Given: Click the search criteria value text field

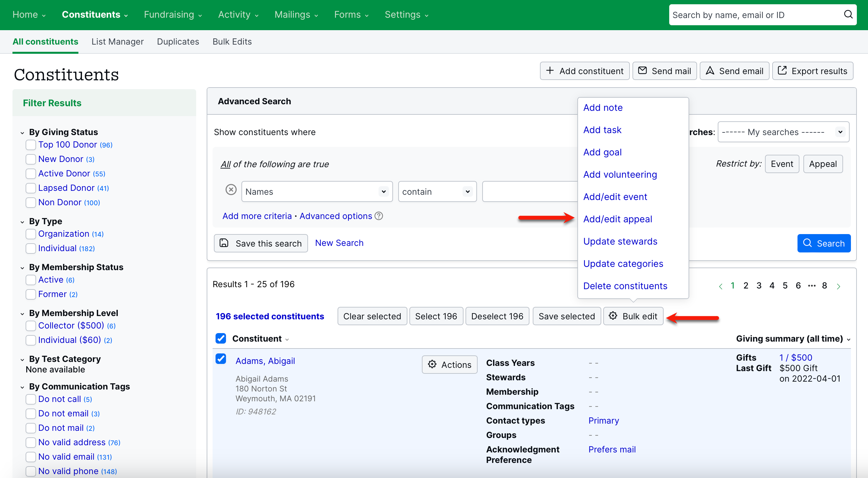Looking at the screenshot, I should [530, 192].
